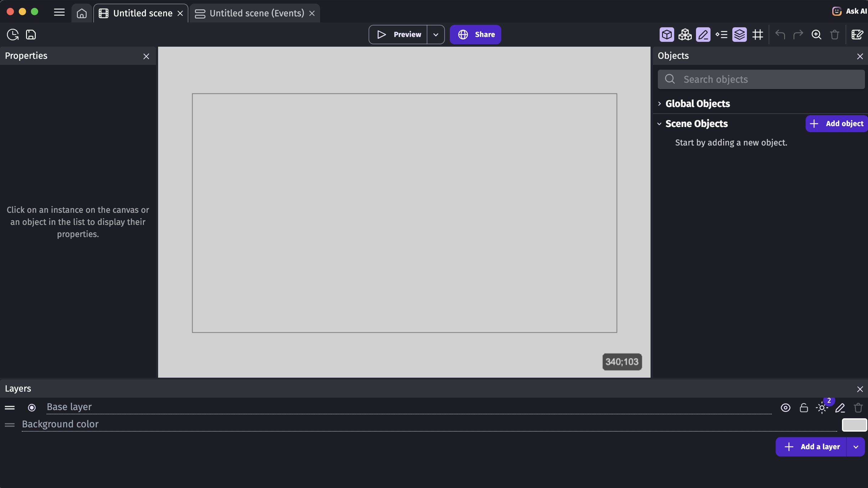Toggle the instances list panel icon
The image size is (868, 488).
(x=721, y=34)
